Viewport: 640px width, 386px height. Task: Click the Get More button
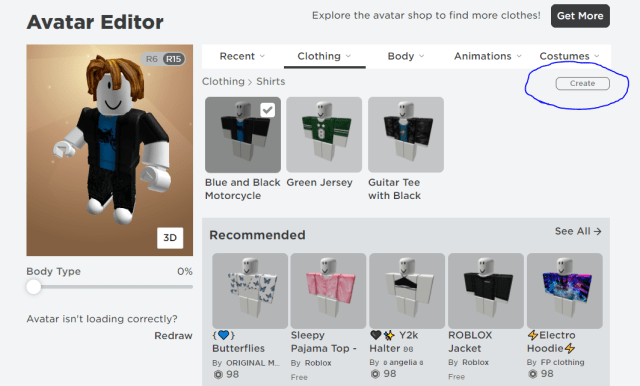[x=580, y=16]
